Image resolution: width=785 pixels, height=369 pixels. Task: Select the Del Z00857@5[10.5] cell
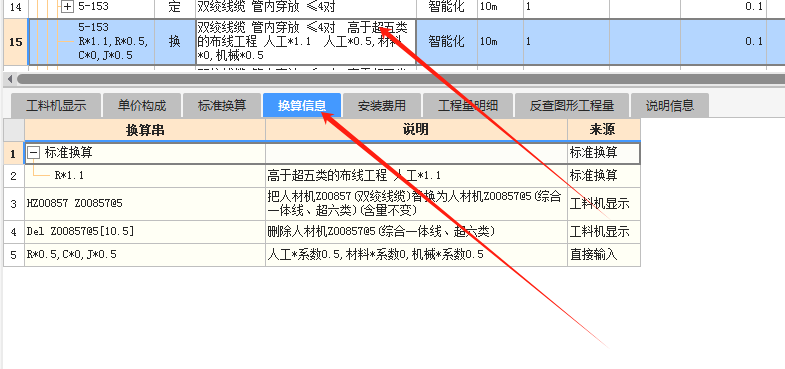[145, 232]
